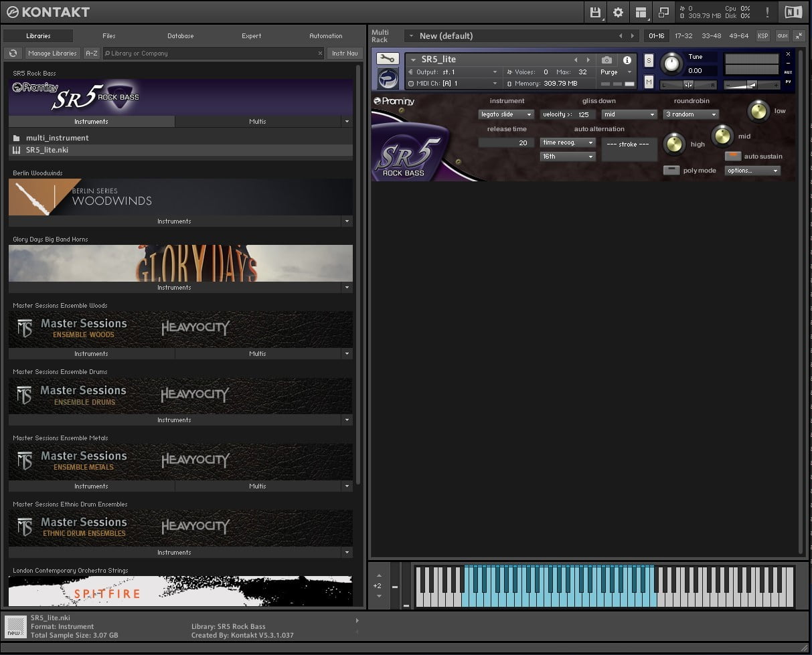The height and width of the screenshot is (655, 812).
Task: Clear library search field with the x icon
Action: (x=320, y=53)
